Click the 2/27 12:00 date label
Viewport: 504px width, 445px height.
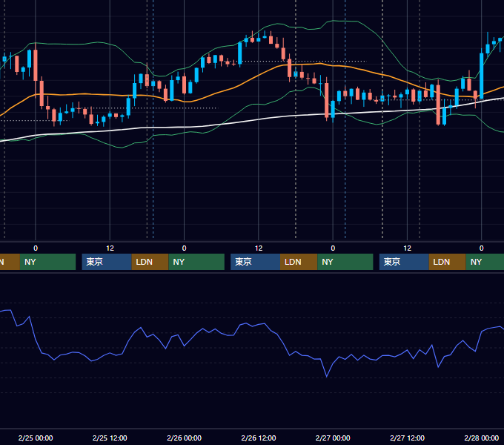point(407,438)
